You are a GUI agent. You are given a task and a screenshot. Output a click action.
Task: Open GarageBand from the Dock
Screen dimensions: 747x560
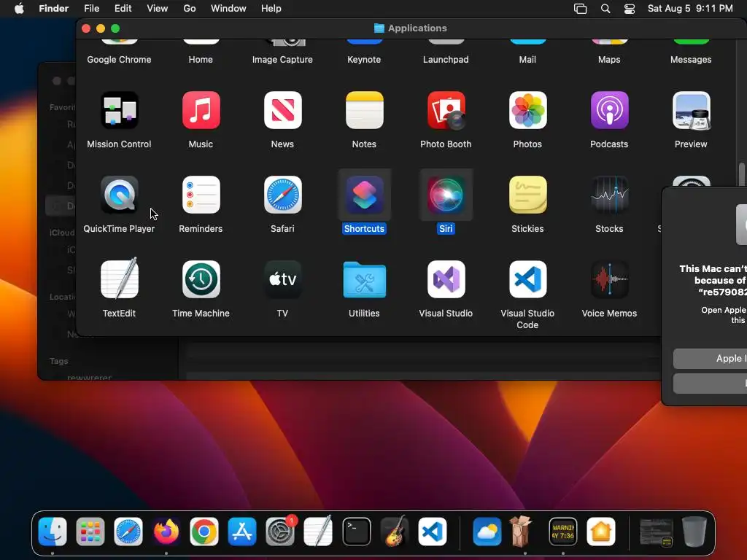click(395, 532)
